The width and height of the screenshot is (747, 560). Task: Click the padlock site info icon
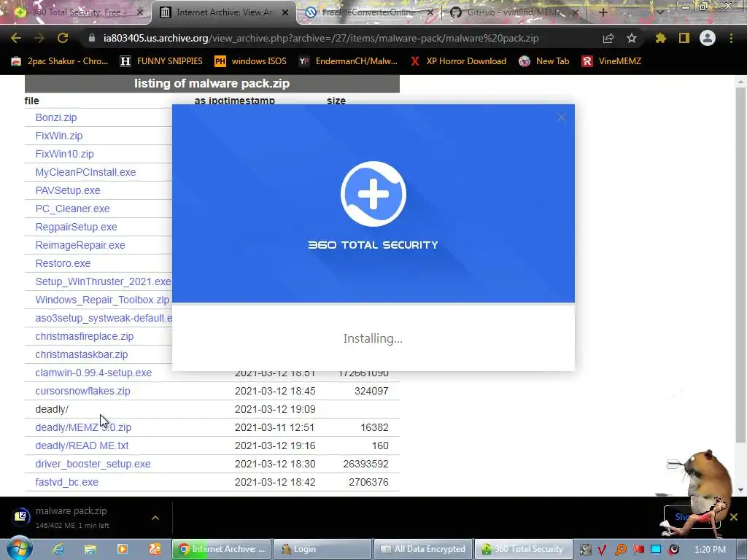(92, 38)
